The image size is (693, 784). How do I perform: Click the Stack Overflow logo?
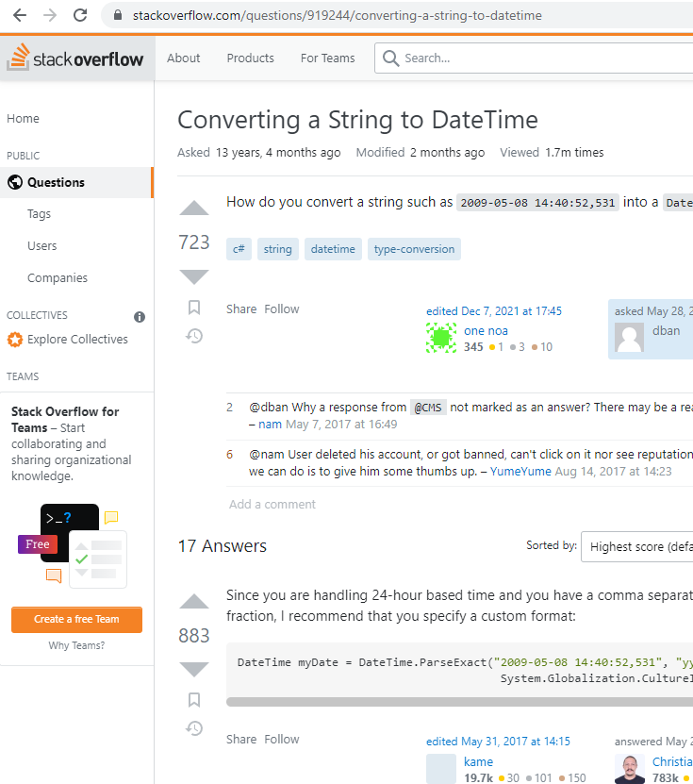click(76, 58)
